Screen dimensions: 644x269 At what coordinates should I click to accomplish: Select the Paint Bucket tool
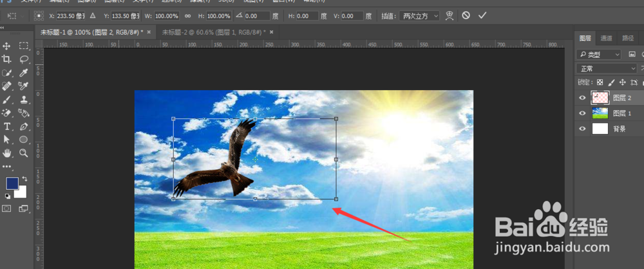[x=23, y=113]
